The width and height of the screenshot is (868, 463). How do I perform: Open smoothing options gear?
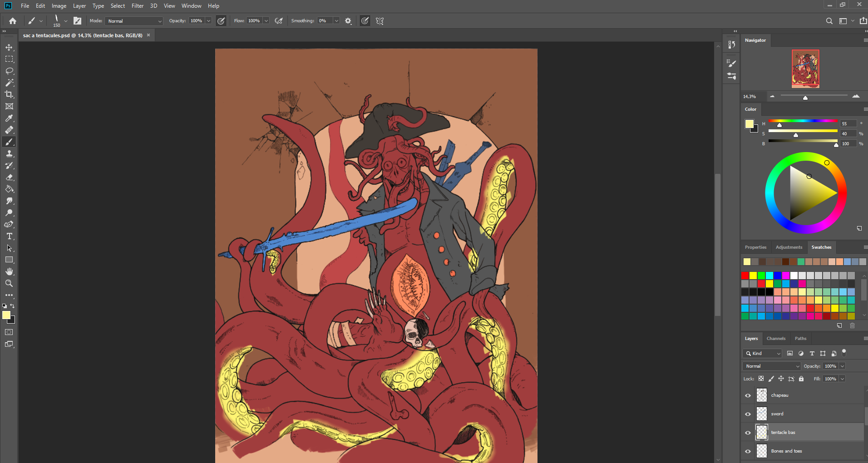point(348,21)
